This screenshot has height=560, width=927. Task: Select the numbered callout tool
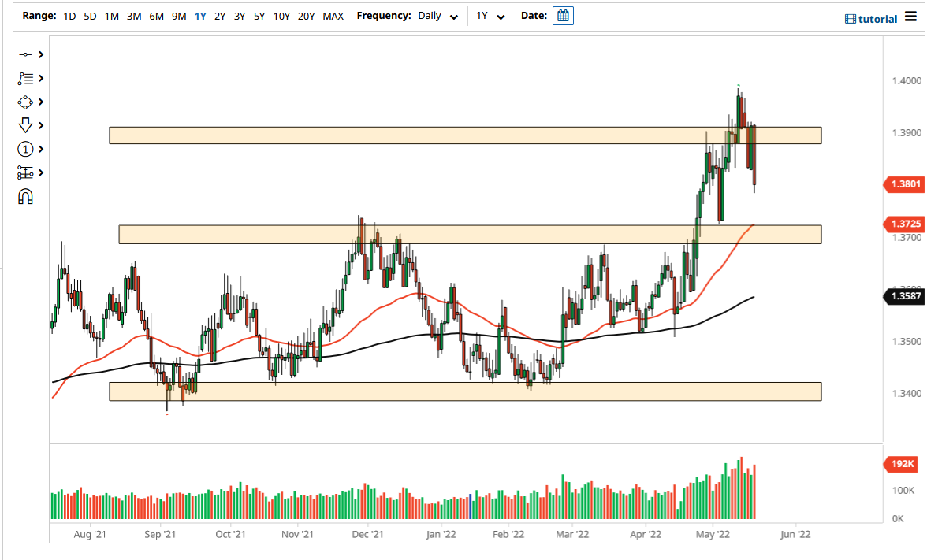pyautogui.click(x=25, y=150)
